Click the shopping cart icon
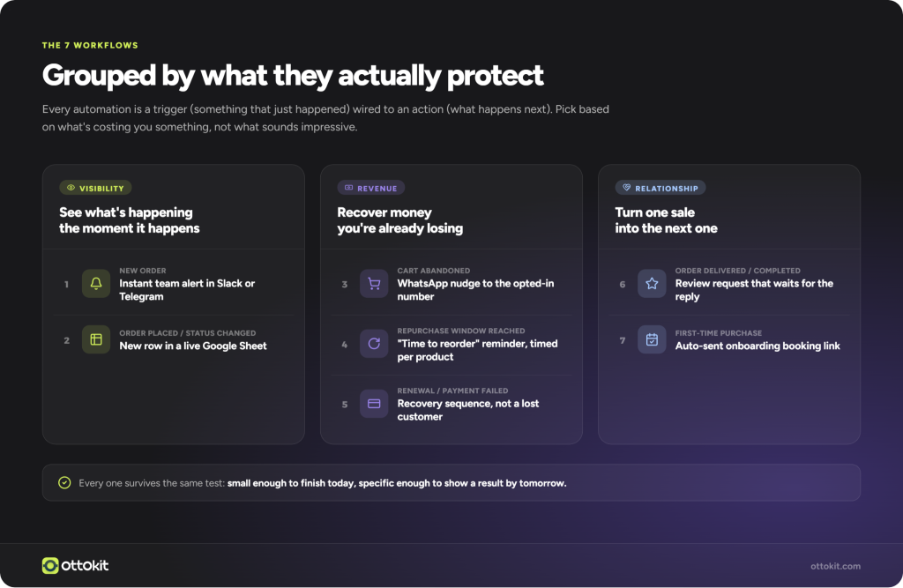The height and width of the screenshot is (588, 903). click(x=374, y=283)
